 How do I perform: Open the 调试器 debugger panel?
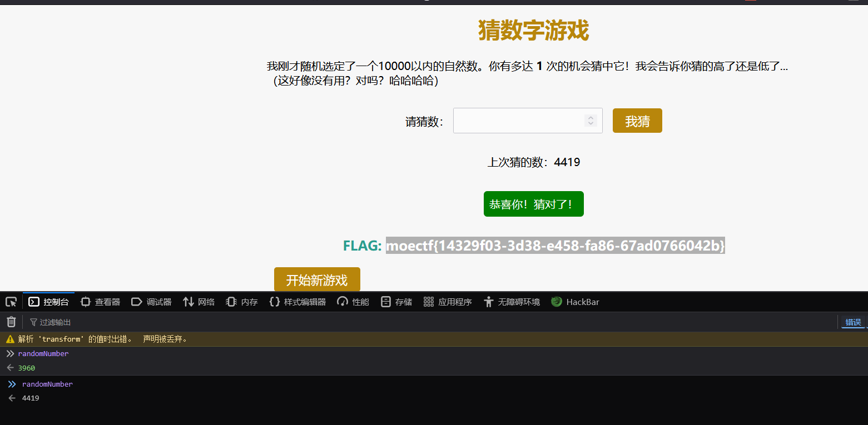[151, 302]
